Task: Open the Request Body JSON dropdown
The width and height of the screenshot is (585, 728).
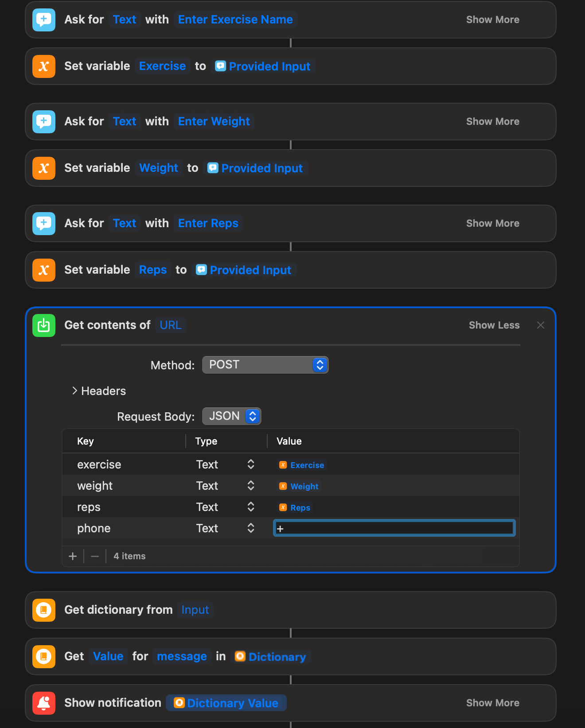Action: point(231,416)
